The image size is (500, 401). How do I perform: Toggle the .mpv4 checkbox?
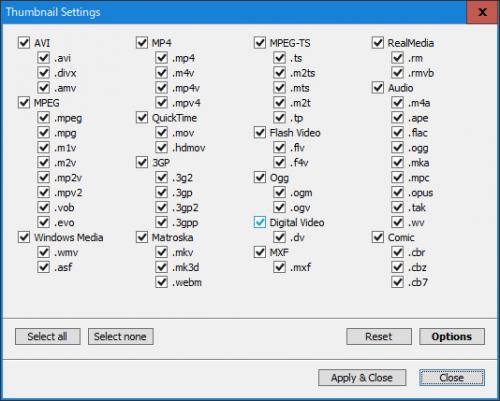162,103
